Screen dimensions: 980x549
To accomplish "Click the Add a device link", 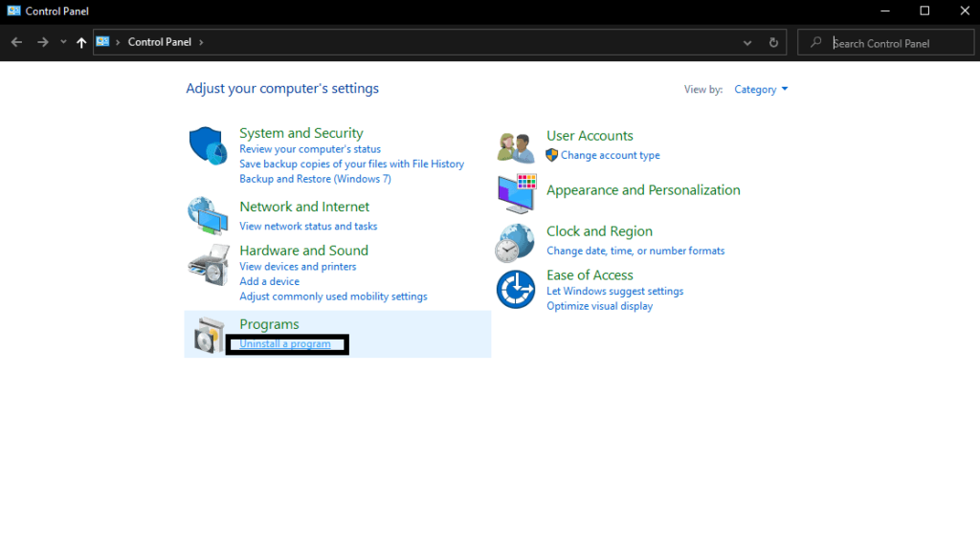I will 269,282.
